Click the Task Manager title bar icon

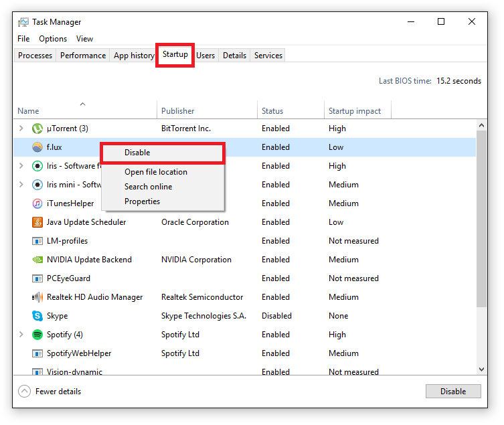[23, 22]
